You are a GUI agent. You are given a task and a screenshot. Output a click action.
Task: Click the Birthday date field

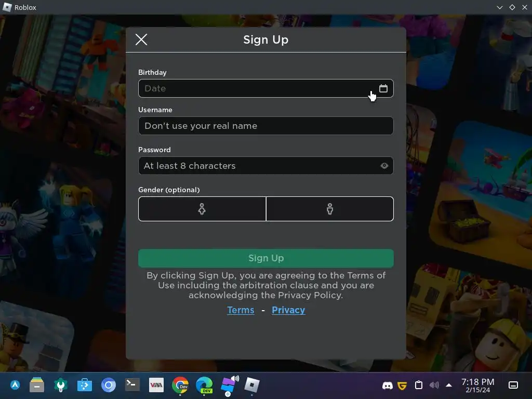pos(265,88)
